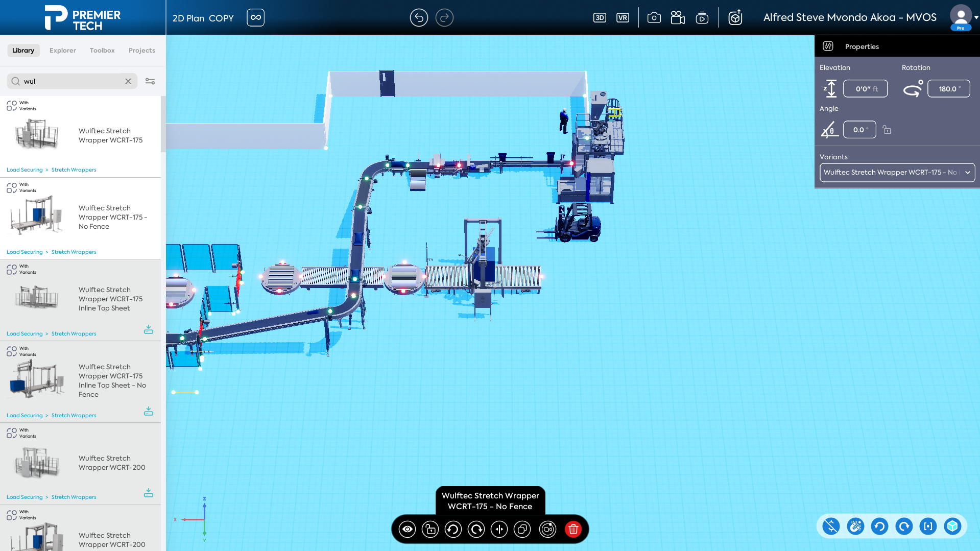980x551 pixels.
Task: Open Load Securing category link under WCRT-175
Action: (25, 170)
